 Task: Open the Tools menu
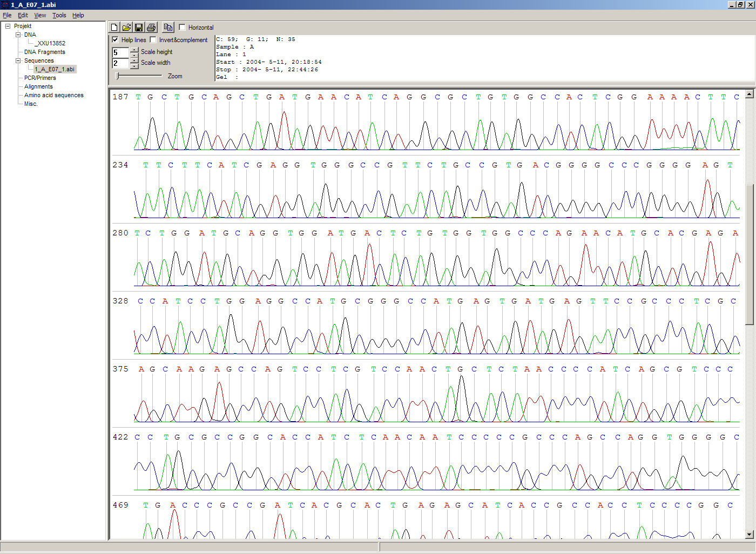[x=59, y=15]
